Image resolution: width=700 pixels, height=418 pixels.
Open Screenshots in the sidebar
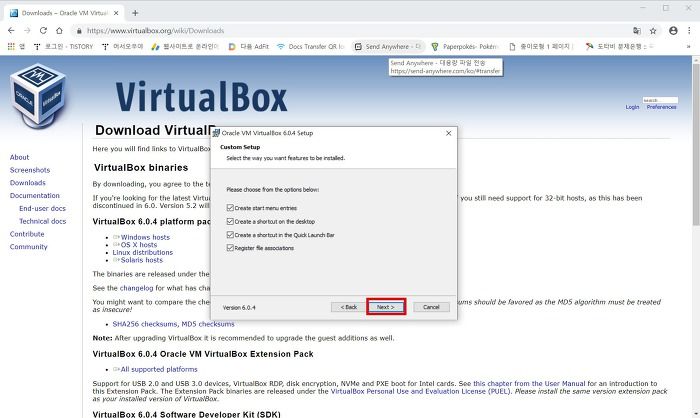click(30, 170)
